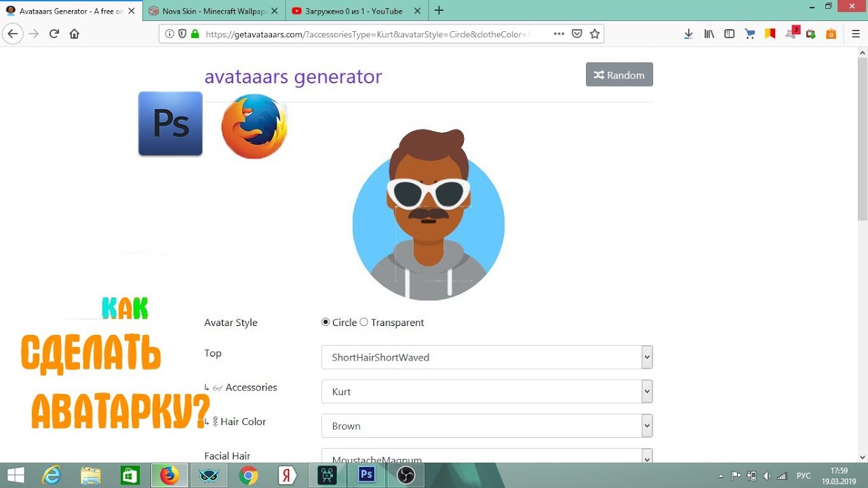
Task: Open page actions three-dot menu
Action: (x=559, y=34)
